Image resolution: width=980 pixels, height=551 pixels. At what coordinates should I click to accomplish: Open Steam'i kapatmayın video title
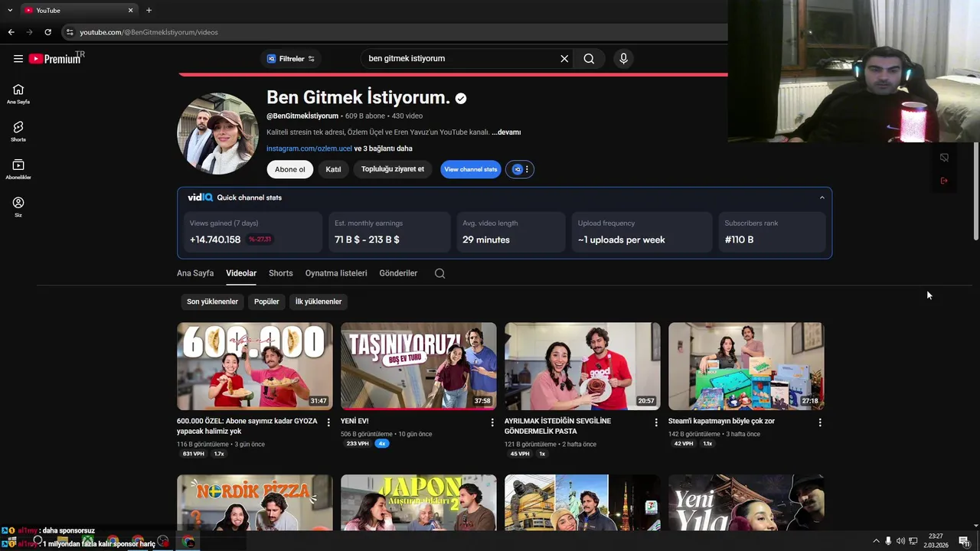pos(721,421)
